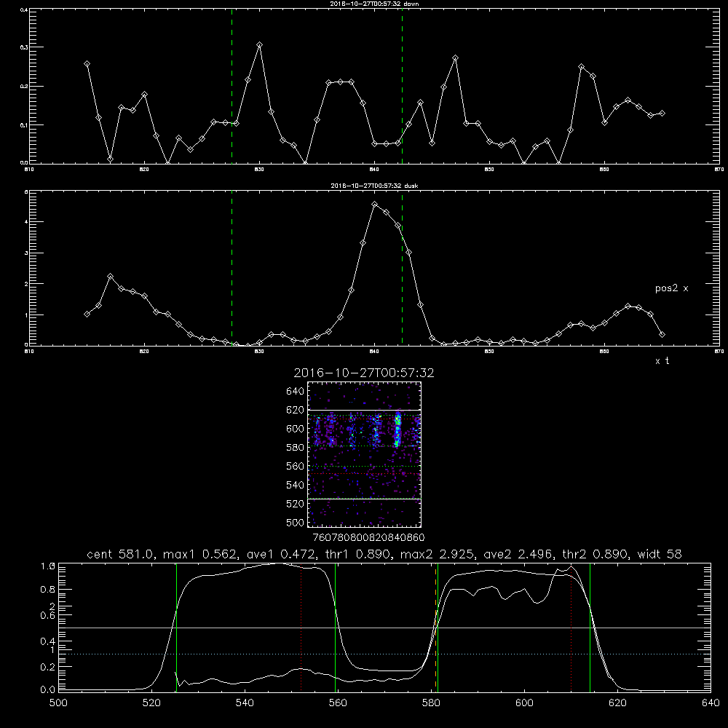The height and width of the screenshot is (728, 728).
Task: Select the colored spectrogram image panel
Action: [364, 454]
